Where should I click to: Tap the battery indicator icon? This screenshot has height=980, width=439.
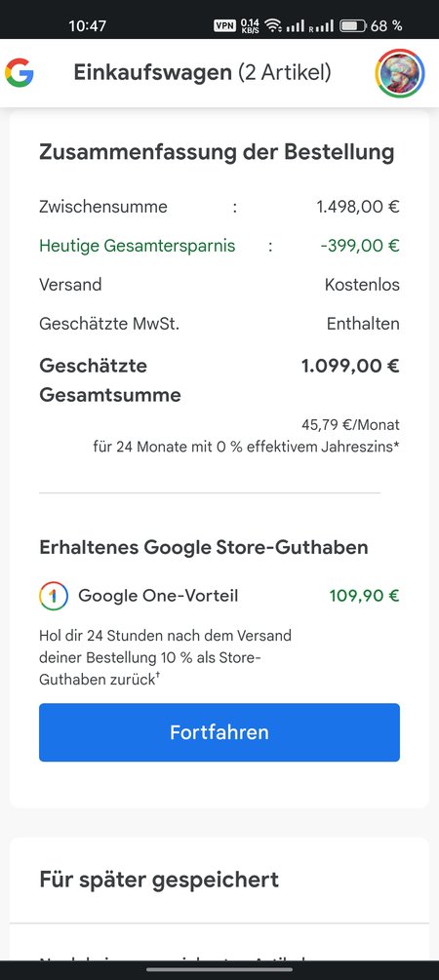(353, 25)
